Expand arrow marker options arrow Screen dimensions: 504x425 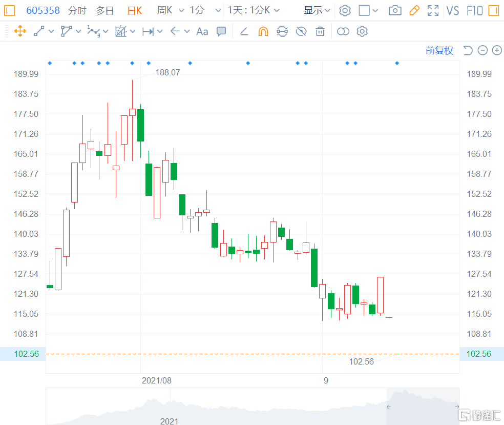tap(187, 31)
